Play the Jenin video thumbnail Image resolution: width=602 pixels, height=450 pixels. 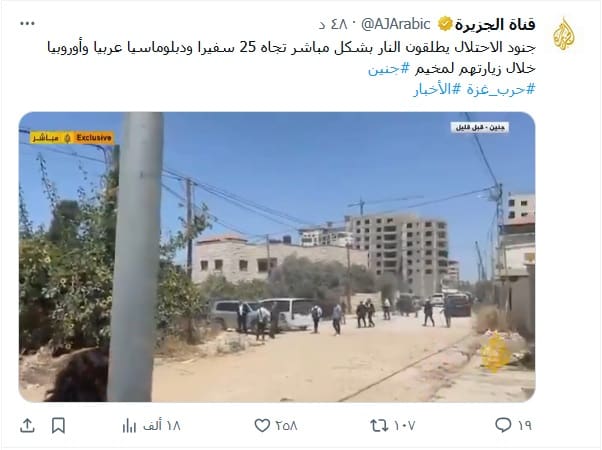[x=277, y=257]
